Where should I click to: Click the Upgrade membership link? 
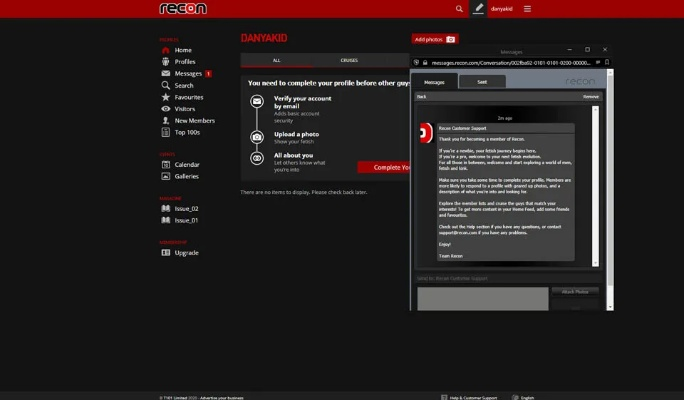[186, 252]
